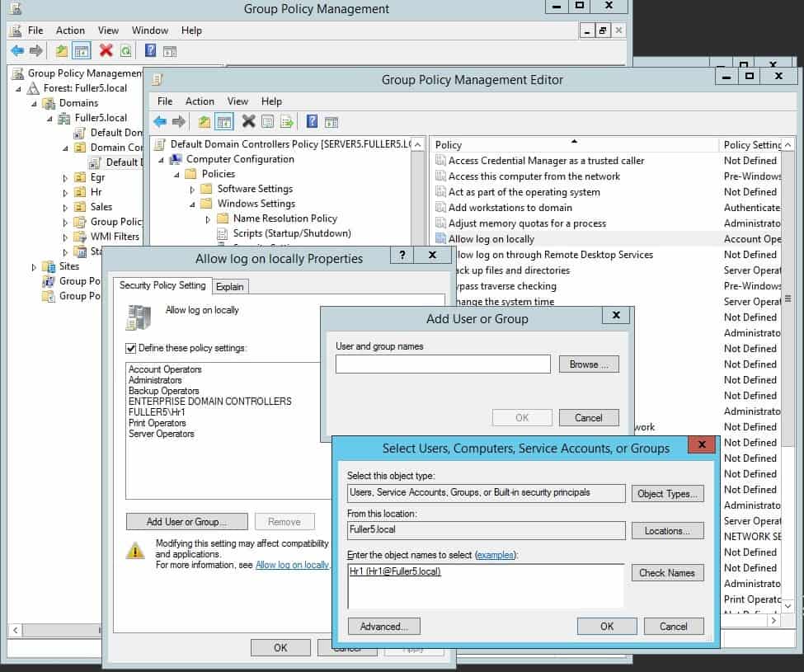
Task: Collapse Forest: Fuller5.local tree node
Action: point(18,89)
